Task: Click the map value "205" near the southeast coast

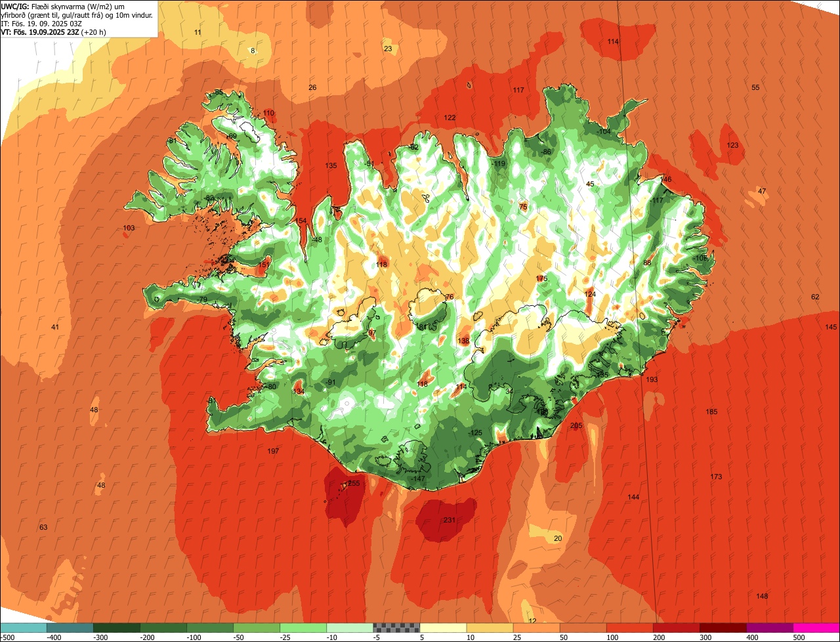Action: point(576,426)
